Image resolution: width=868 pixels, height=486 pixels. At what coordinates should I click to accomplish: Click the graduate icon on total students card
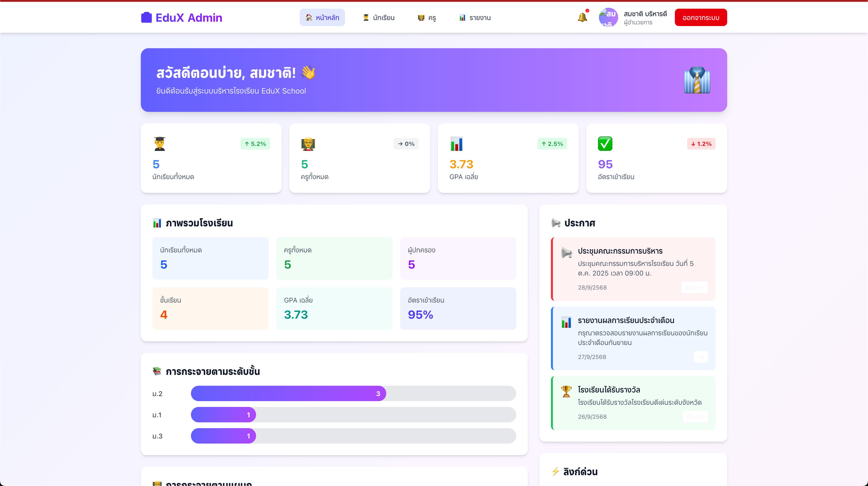(159, 144)
